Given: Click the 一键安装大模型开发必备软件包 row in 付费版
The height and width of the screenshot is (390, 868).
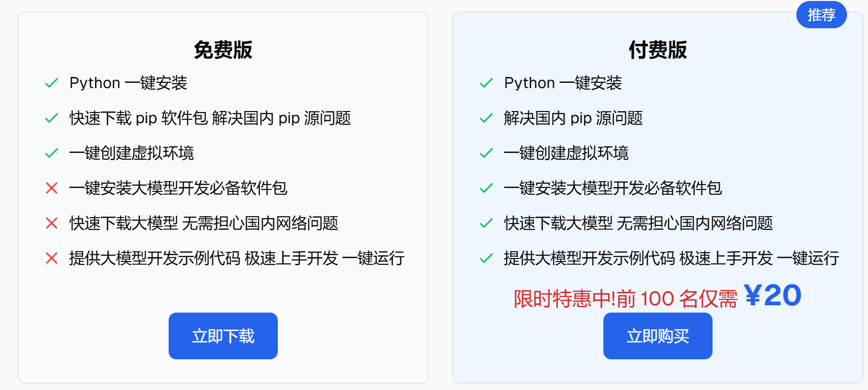Looking at the screenshot, I should (612, 188).
